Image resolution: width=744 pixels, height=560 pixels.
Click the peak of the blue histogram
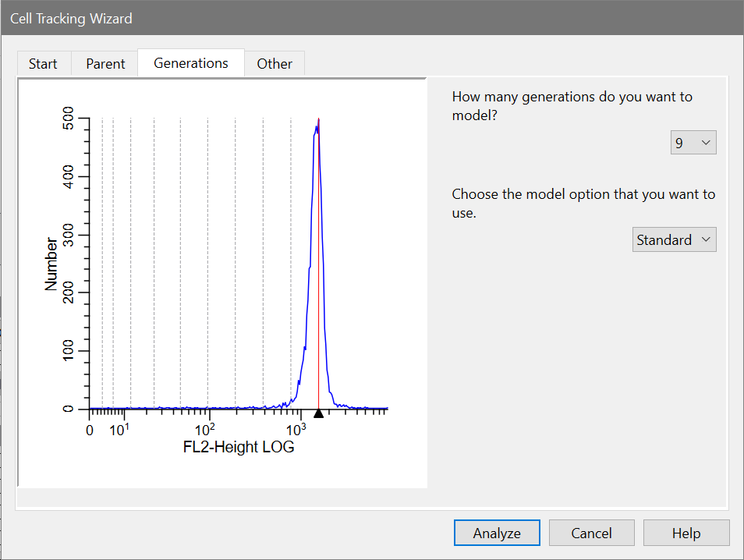(x=316, y=126)
